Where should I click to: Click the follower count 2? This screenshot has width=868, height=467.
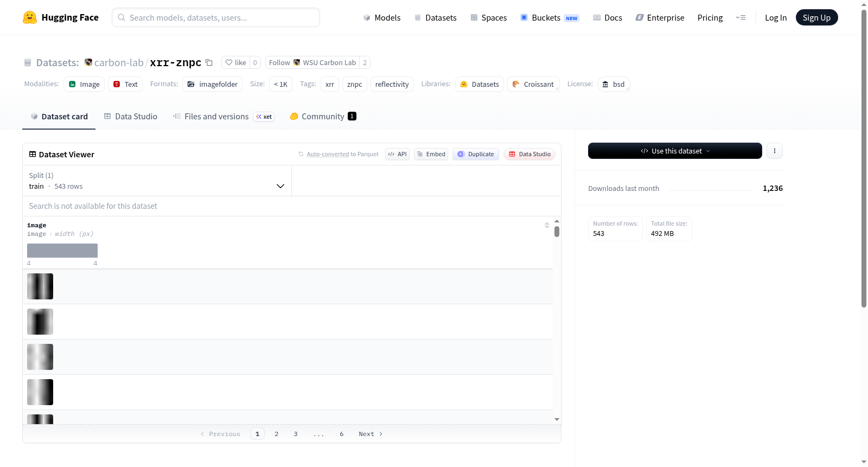tap(365, 62)
